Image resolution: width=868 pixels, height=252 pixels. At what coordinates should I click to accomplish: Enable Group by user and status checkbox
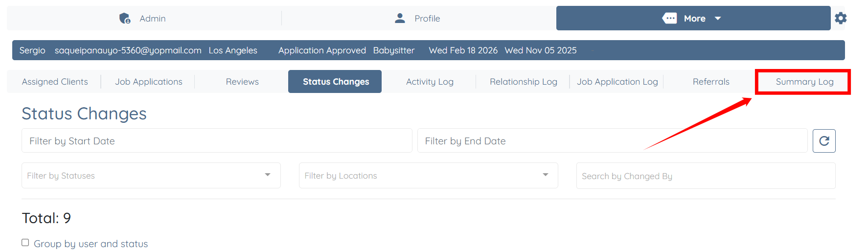(x=25, y=243)
